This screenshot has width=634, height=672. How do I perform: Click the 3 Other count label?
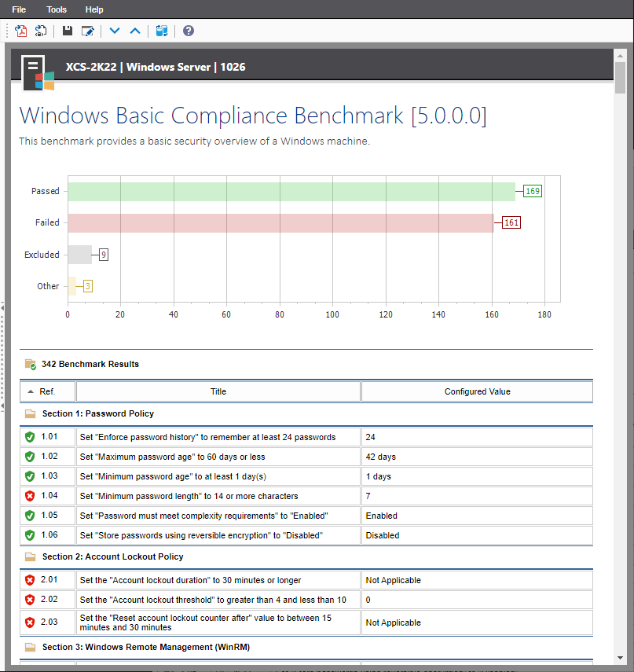(x=87, y=286)
